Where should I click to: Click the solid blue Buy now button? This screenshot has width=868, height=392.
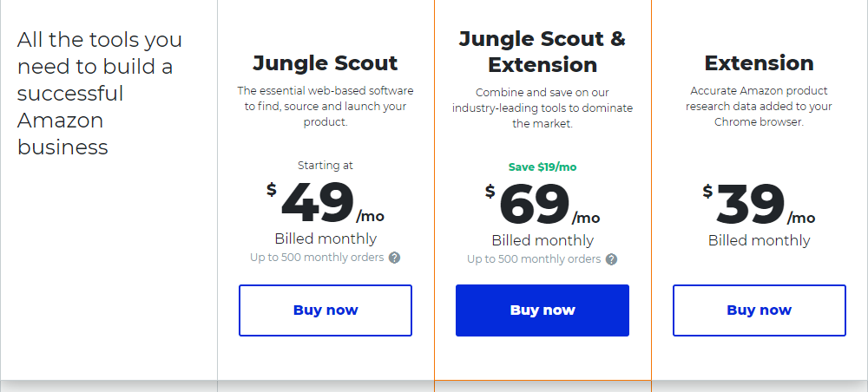542,310
